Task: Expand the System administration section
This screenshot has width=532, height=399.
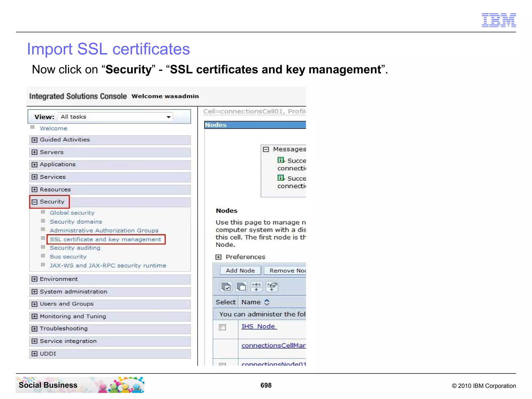Action: point(34,291)
